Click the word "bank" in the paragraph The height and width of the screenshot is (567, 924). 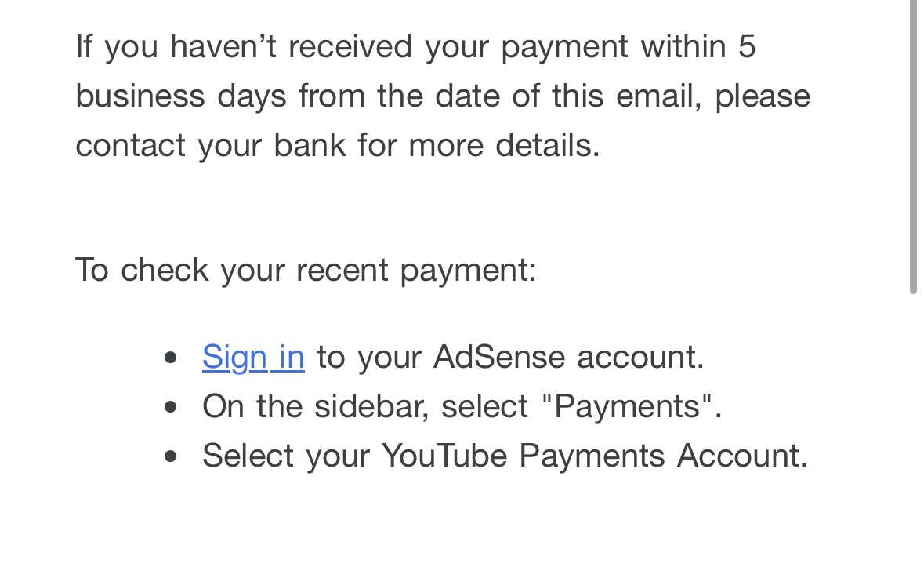(310, 145)
